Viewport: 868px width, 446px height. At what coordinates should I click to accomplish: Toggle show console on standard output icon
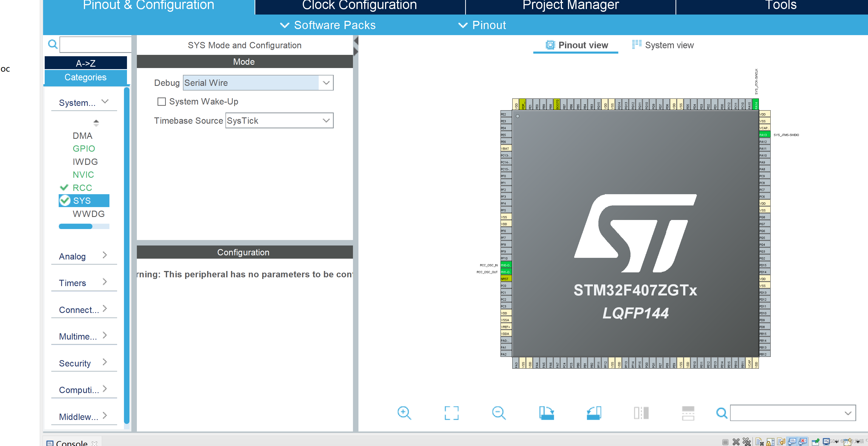tap(792, 442)
